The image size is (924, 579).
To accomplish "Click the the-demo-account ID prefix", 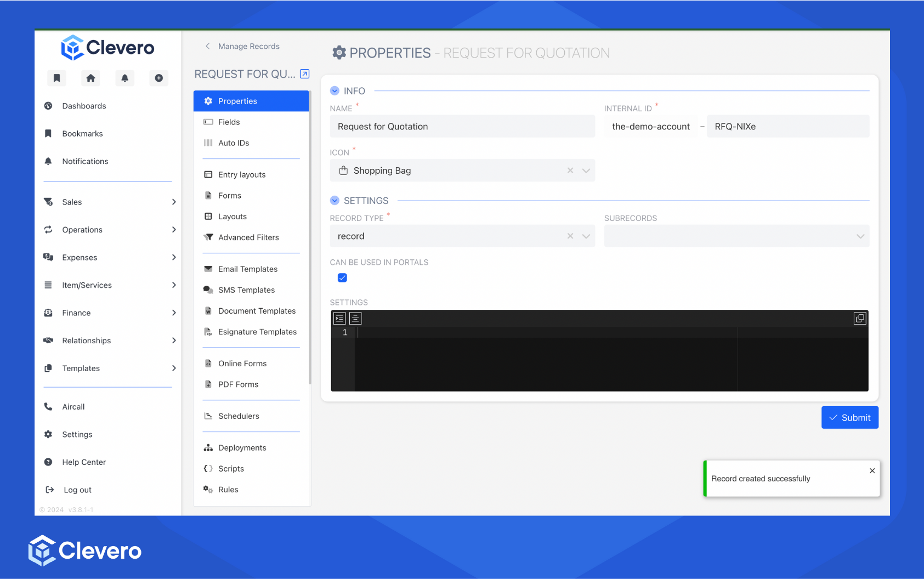I will [651, 127].
